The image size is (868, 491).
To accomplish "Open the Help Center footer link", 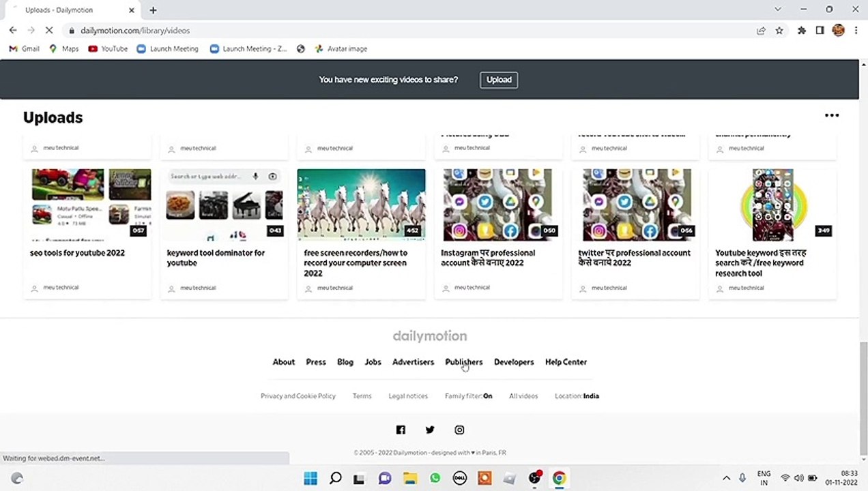I will pyautogui.click(x=566, y=362).
